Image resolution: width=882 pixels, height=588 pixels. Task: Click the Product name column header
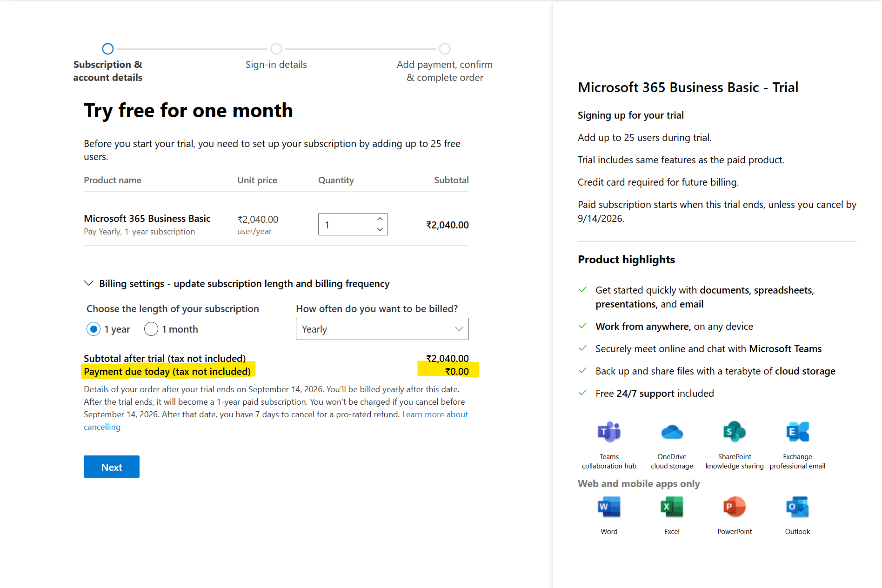pyautogui.click(x=113, y=180)
